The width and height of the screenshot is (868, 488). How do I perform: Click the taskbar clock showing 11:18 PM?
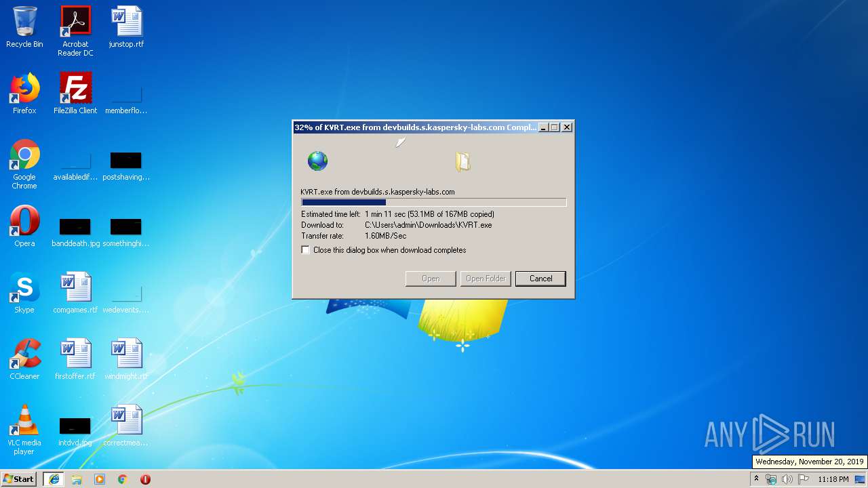click(833, 479)
